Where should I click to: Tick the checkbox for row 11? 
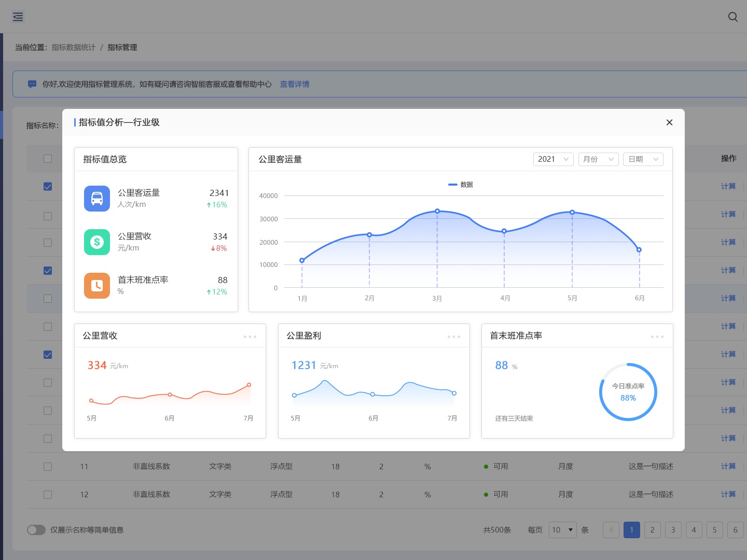pyautogui.click(x=48, y=467)
